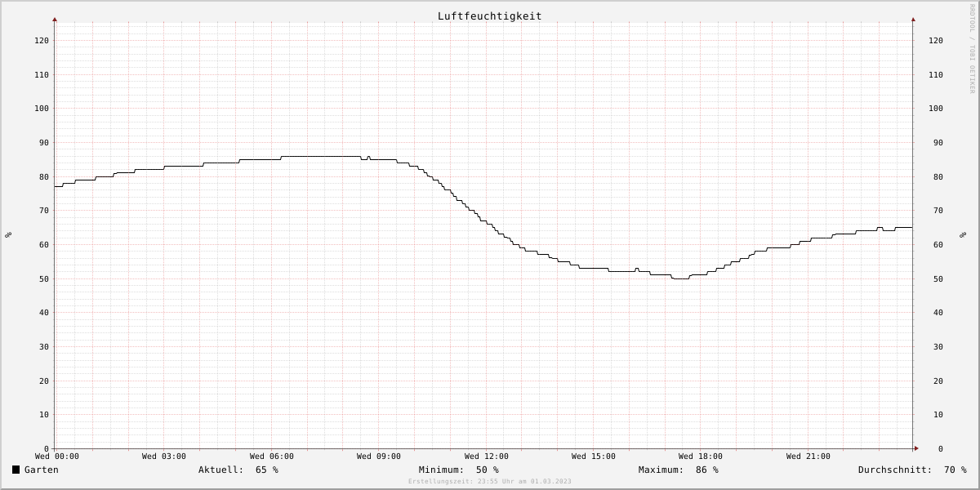Select the "Garten" legend label
The width and height of the screenshot is (980, 490).
point(42,470)
